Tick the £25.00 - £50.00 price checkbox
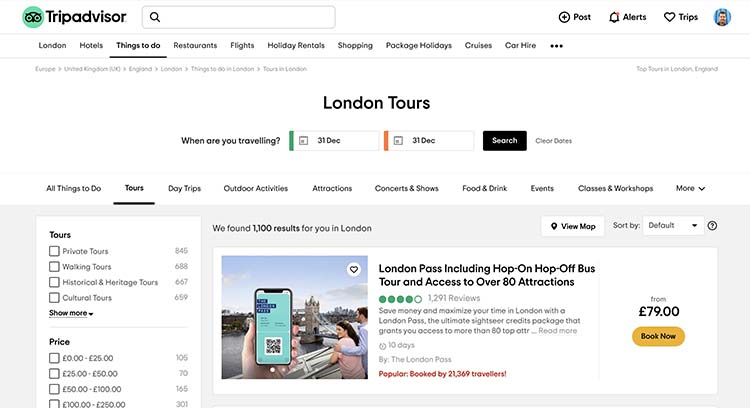 click(x=54, y=374)
